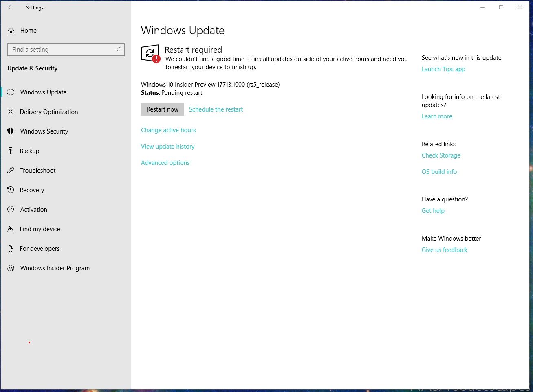The width and height of the screenshot is (533, 392).
Task: Select Activation in the sidebar
Action: [x=66, y=210]
